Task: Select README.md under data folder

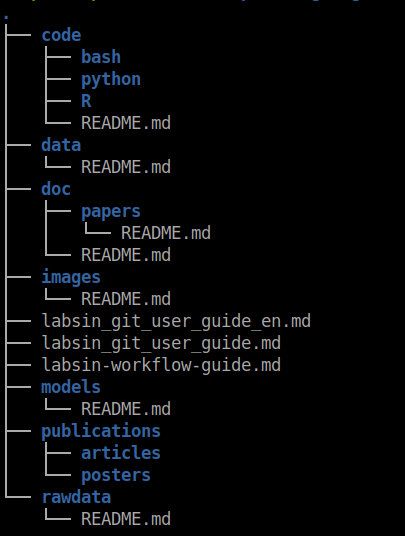Action: pos(126,167)
